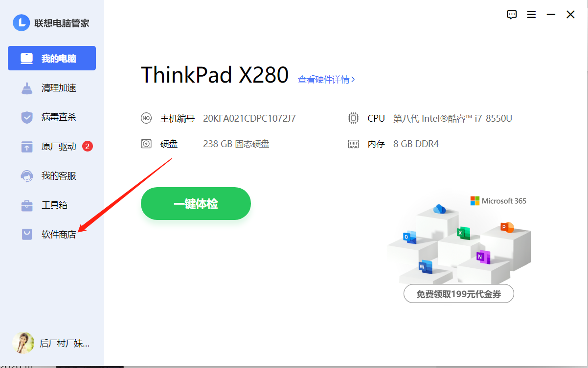
Task: Click the OneNote icon in promo
Action: tap(483, 257)
